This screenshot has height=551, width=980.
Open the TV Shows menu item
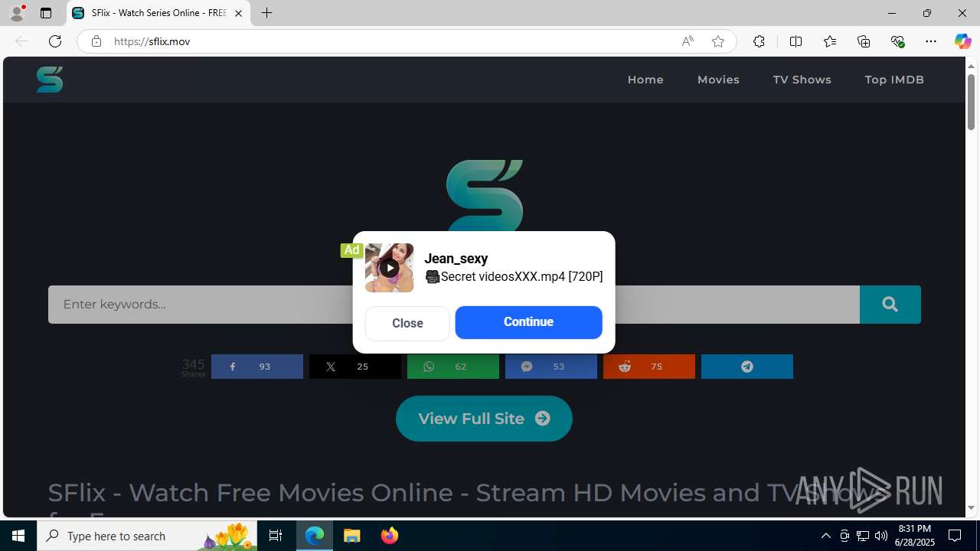pyautogui.click(x=802, y=80)
